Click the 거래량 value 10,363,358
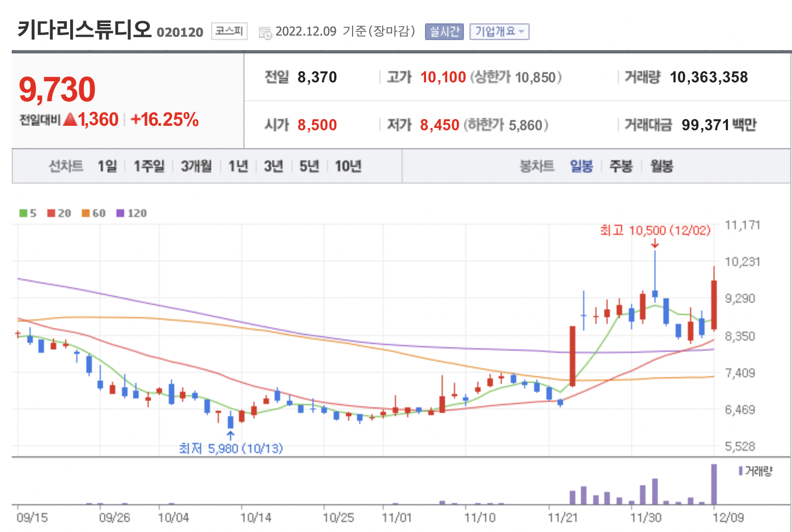 pos(708,77)
